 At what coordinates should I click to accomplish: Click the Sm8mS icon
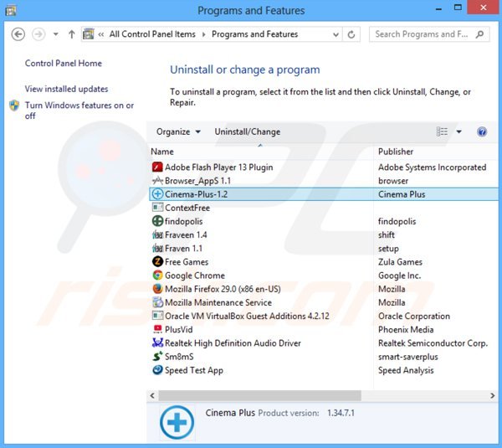pos(157,357)
